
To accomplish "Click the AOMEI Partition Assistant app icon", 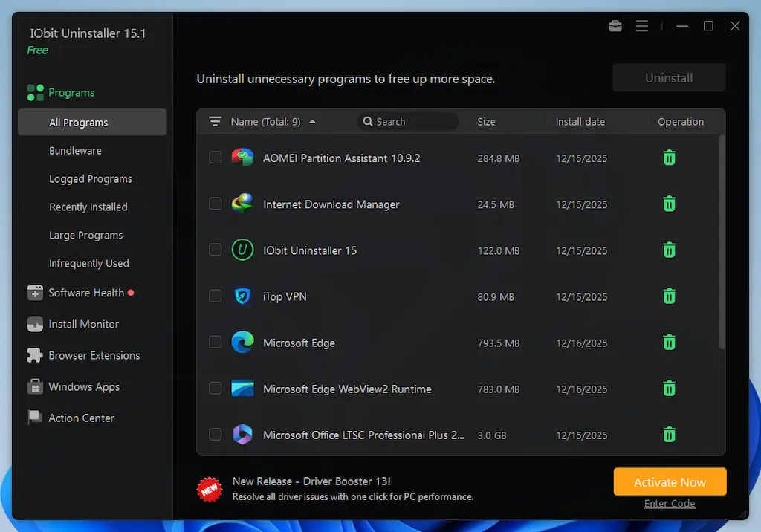I will point(242,158).
